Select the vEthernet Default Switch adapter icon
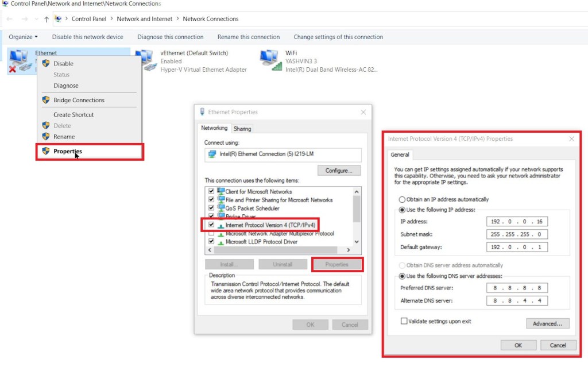588x367 pixels. tap(145, 60)
